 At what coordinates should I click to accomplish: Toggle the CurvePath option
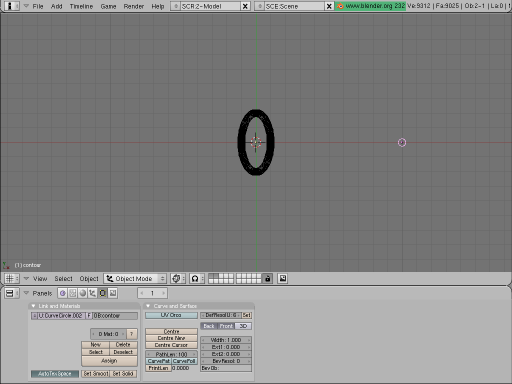pyautogui.click(x=158, y=361)
